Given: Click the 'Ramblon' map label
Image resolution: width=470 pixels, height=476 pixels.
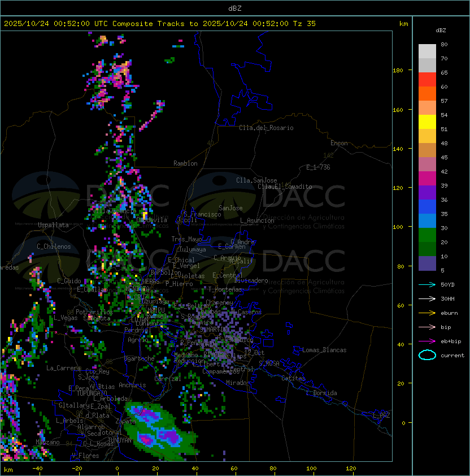Looking at the screenshot, I should coord(185,163).
